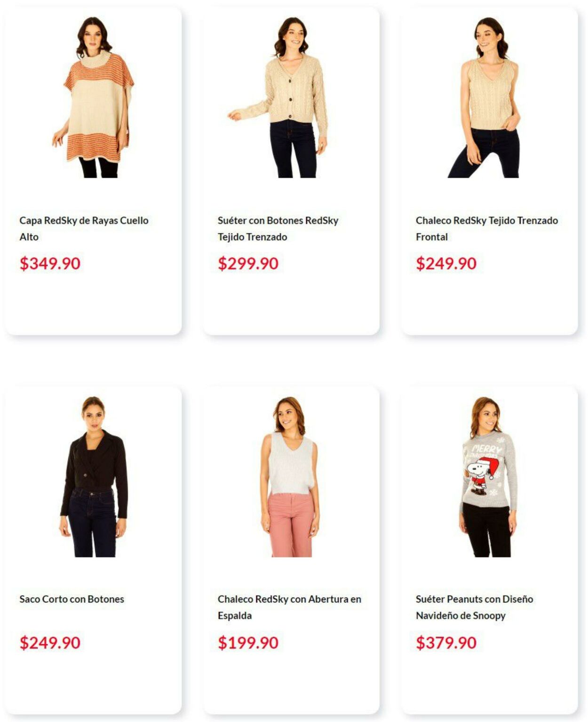Image resolution: width=588 pixels, height=722 pixels.
Task: Select the $199.90 price
Action: (x=248, y=642)
